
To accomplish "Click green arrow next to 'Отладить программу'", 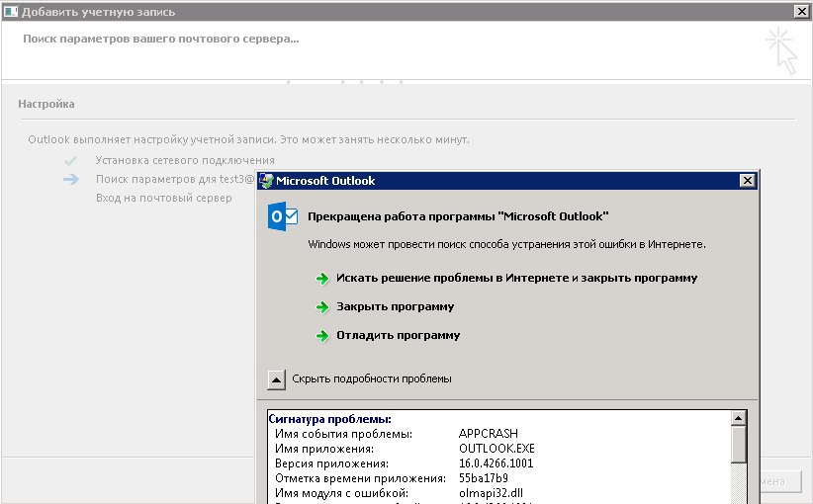I will (x=322, y=336).
